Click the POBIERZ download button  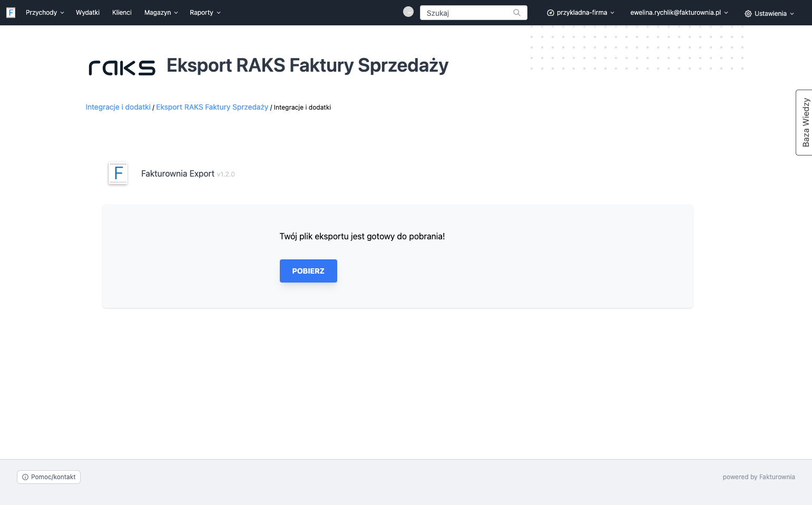click(x=308, y=271)
